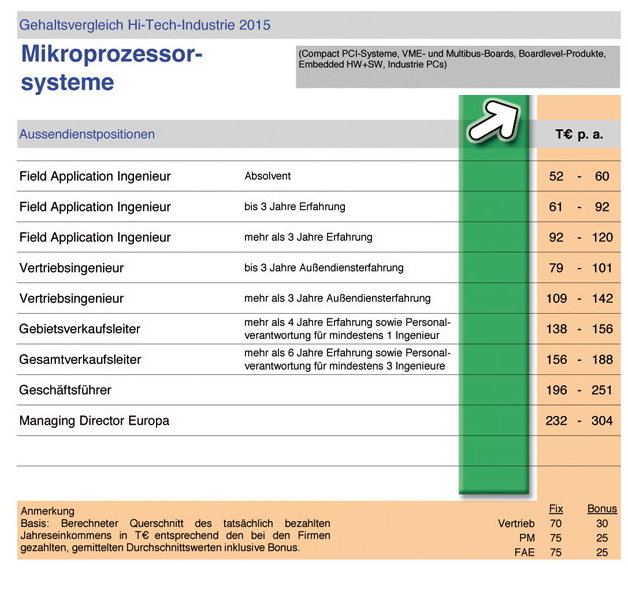
Task: Select the lower salary value 79
Action: click(556, 268)
